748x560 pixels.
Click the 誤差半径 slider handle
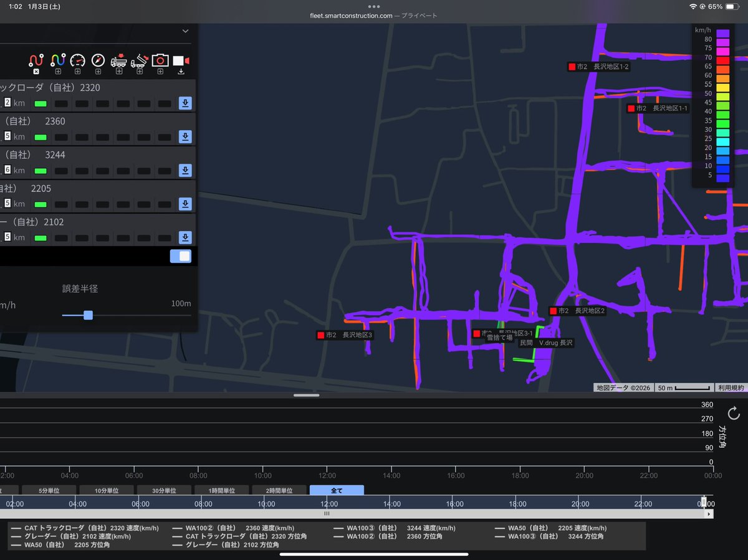coord(88,315)
